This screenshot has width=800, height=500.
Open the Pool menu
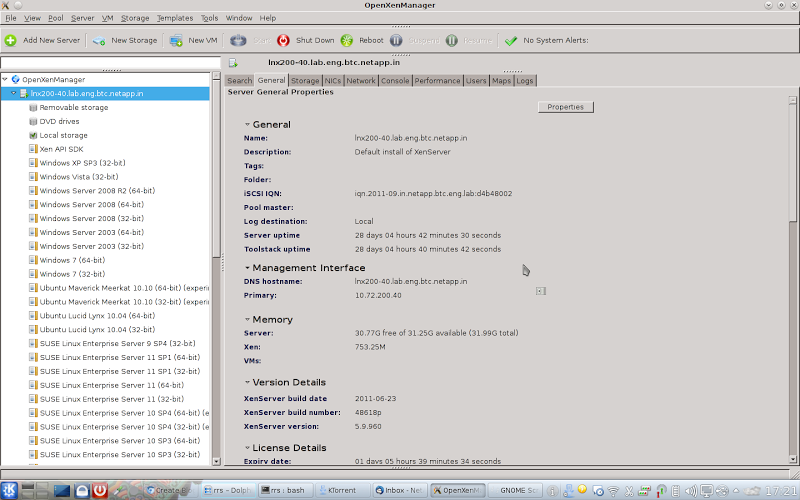click(56, 18)
